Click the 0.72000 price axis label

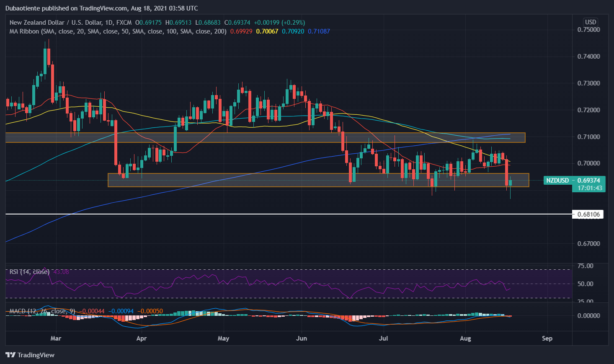[x=588, y=110]
